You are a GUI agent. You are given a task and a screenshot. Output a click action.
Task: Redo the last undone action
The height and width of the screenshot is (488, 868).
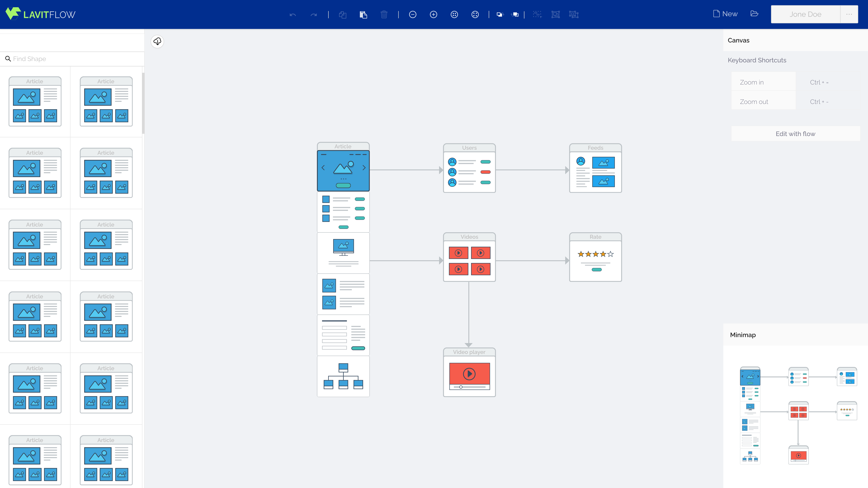(313, 14)
